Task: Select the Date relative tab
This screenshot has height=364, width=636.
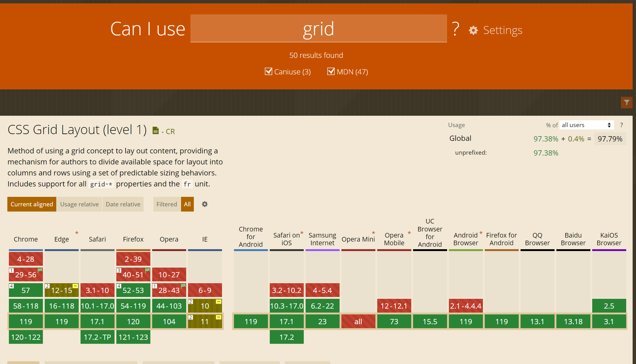Action: [x=123, y=204]
